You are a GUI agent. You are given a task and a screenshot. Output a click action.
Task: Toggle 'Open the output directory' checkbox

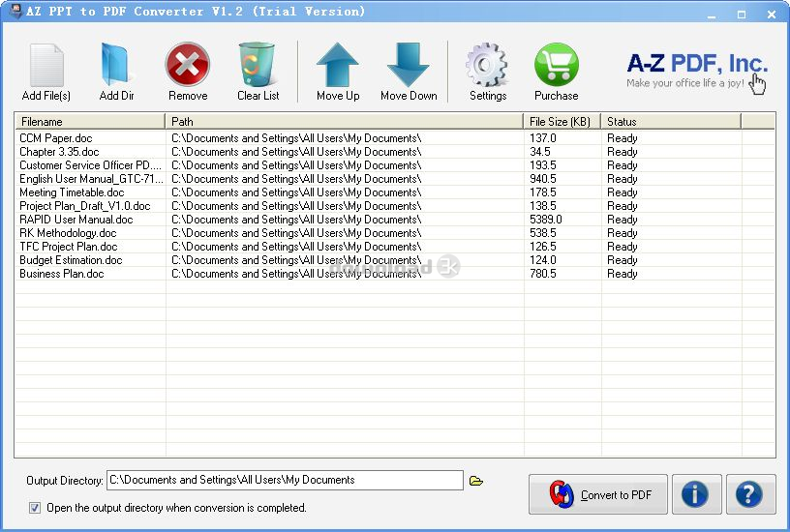click(35, 508)
